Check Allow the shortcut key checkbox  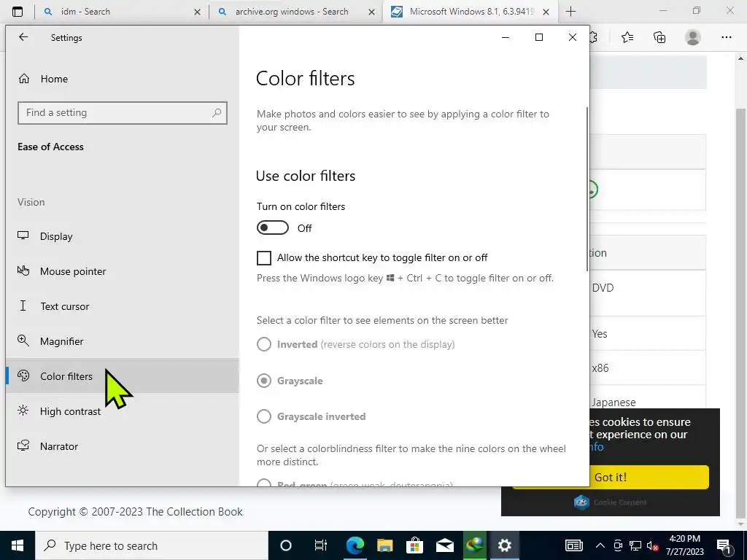click(264, 258)
